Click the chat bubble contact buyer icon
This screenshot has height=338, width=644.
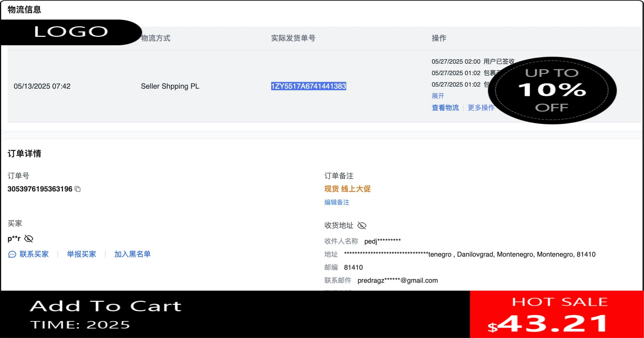[x=12, y=254]
